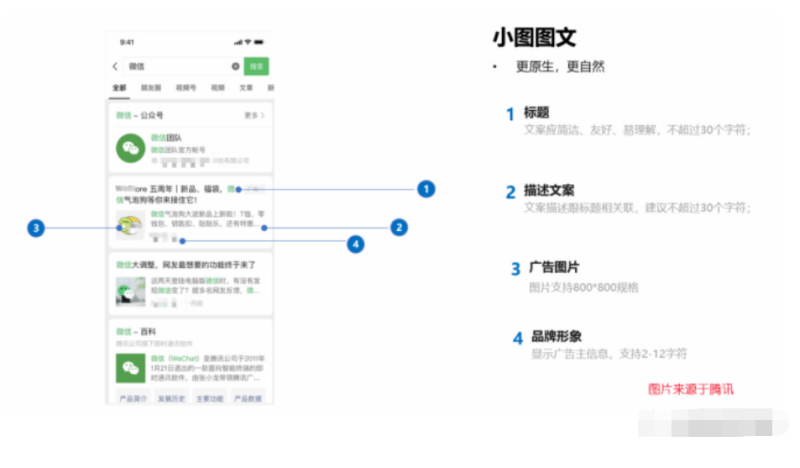Screen dimensions: 800x468
Task: Tap the back arrow beside the search box
Action: [x=115, y=66]
